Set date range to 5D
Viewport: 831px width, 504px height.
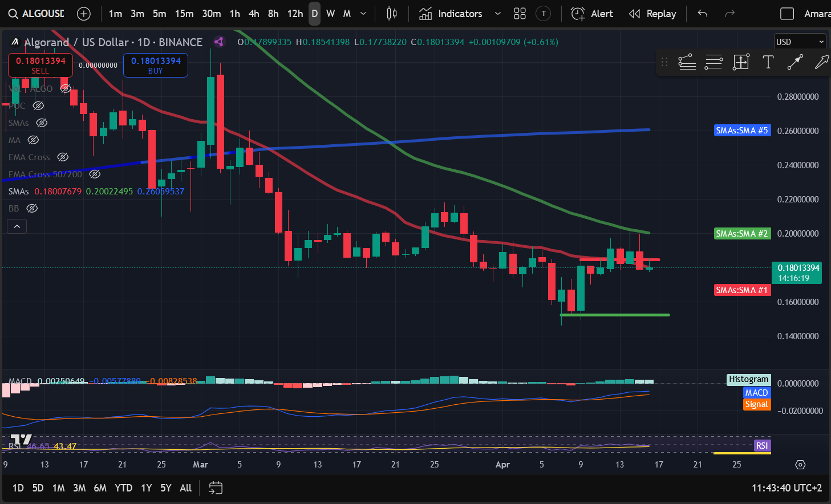[38, 488]
